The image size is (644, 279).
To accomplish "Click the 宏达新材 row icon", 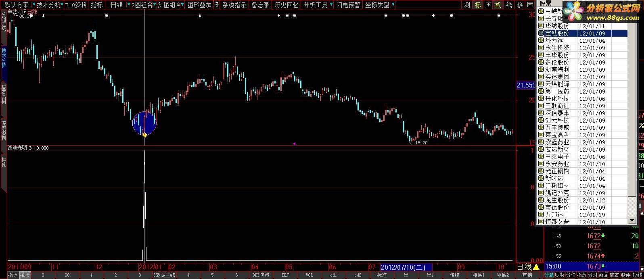I will pos(541,150).
